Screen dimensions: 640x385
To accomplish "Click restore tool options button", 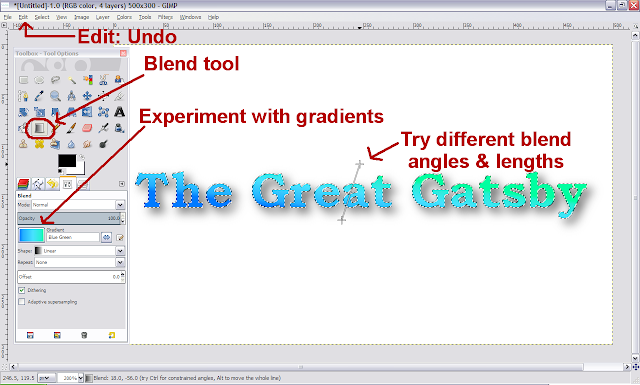I will tap(57, 335).
